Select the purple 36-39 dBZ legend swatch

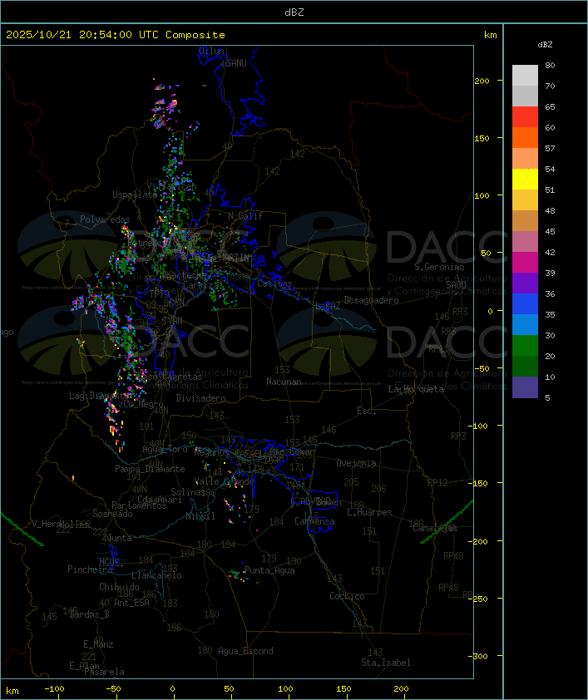pyautogui.click(x=525, y=283)
